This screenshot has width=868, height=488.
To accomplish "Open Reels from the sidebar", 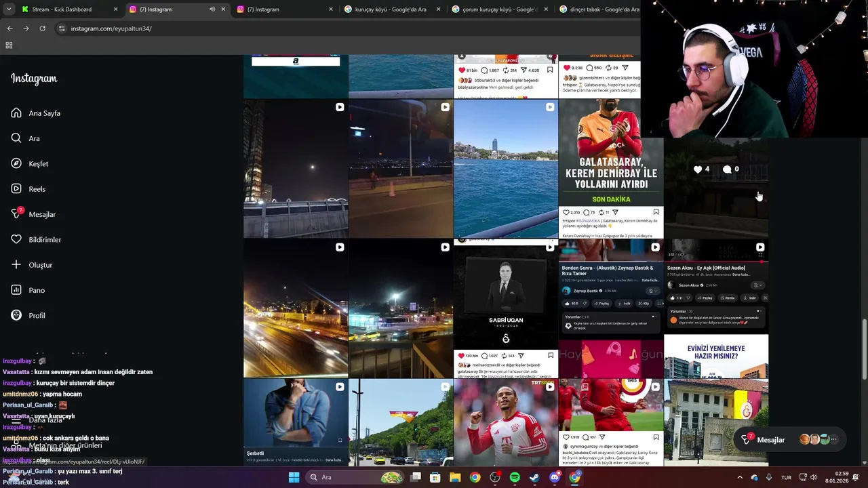I will coord(28,189).
